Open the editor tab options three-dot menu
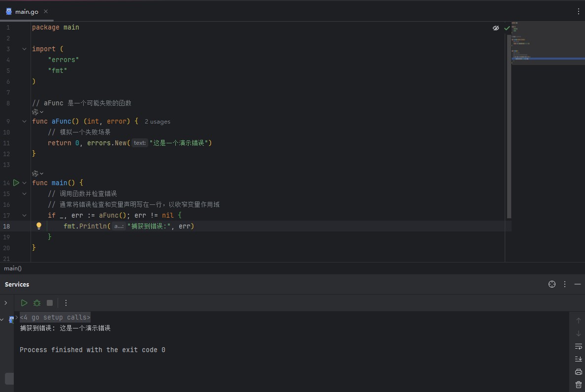Image resolution: width=585 pixels, height=392 pixels. click(x=579, y=11)
